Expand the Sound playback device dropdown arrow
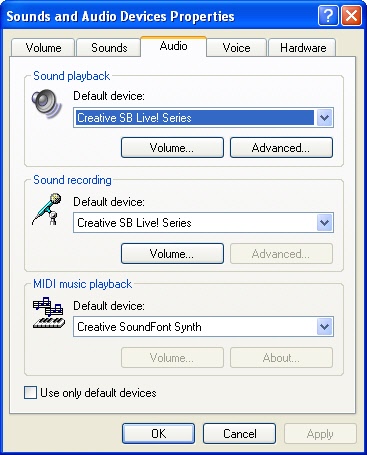 [324, 118]
